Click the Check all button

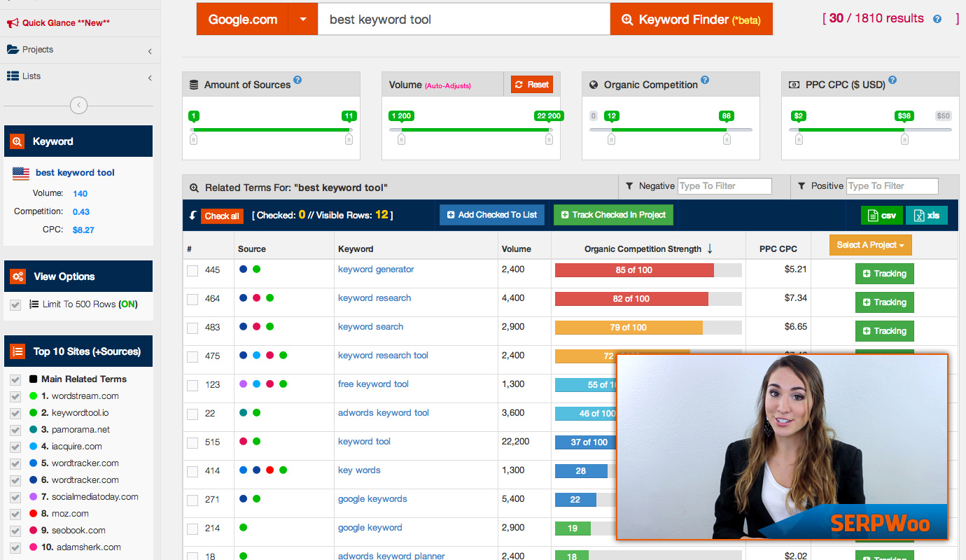pos(222,216)
